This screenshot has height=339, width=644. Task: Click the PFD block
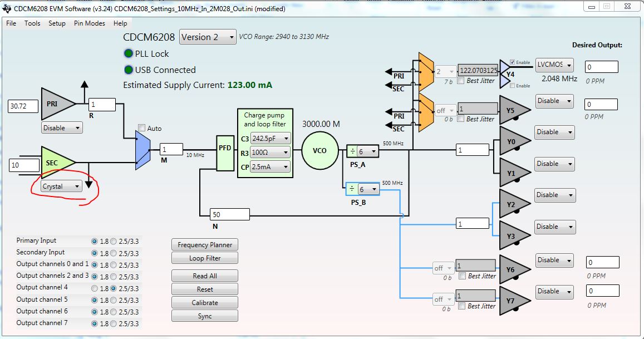[x=225, y=153]
